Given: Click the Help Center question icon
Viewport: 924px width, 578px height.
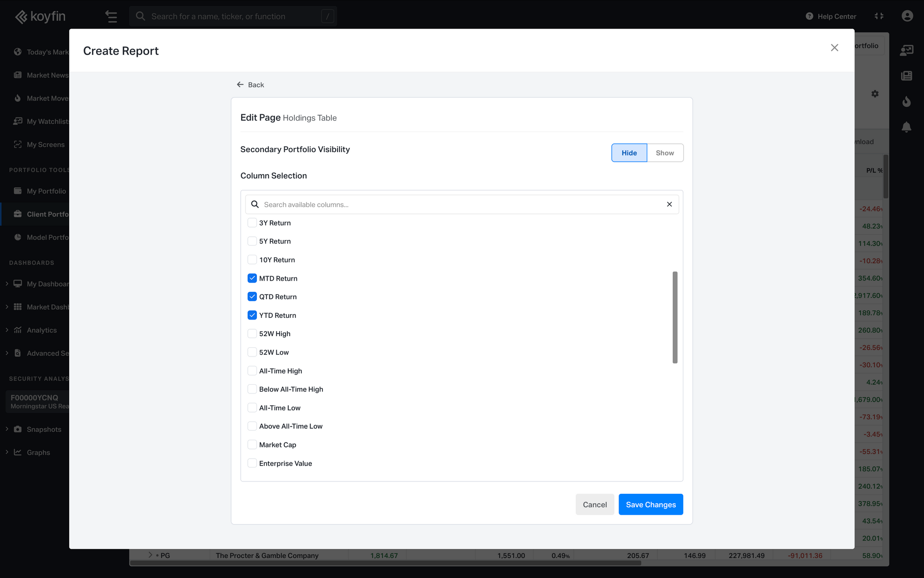Looking at the screenshot, I should point(809,16).
